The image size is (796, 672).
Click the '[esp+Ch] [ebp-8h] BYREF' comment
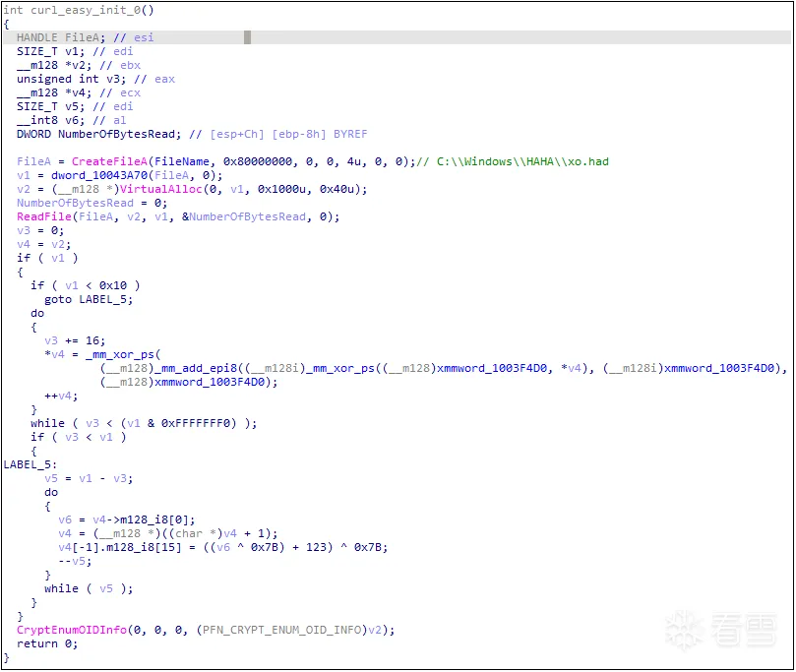coord(288,134)
